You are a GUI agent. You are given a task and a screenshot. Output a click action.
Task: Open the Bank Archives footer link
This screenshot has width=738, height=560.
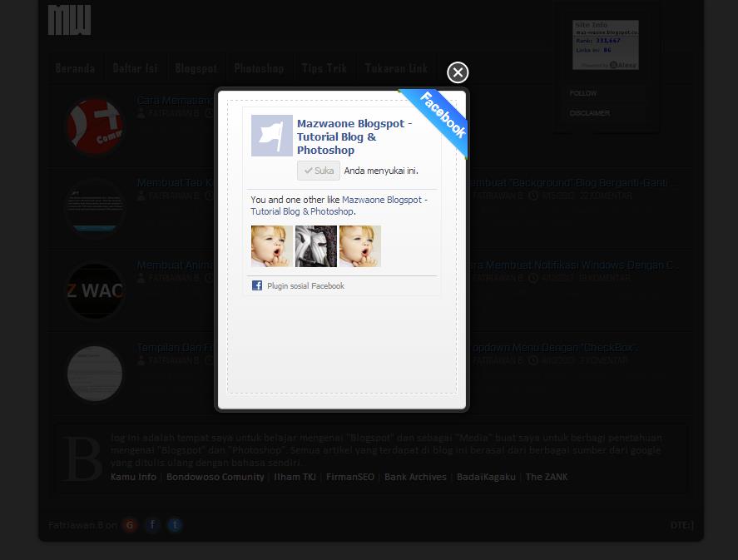pos(415,477)
